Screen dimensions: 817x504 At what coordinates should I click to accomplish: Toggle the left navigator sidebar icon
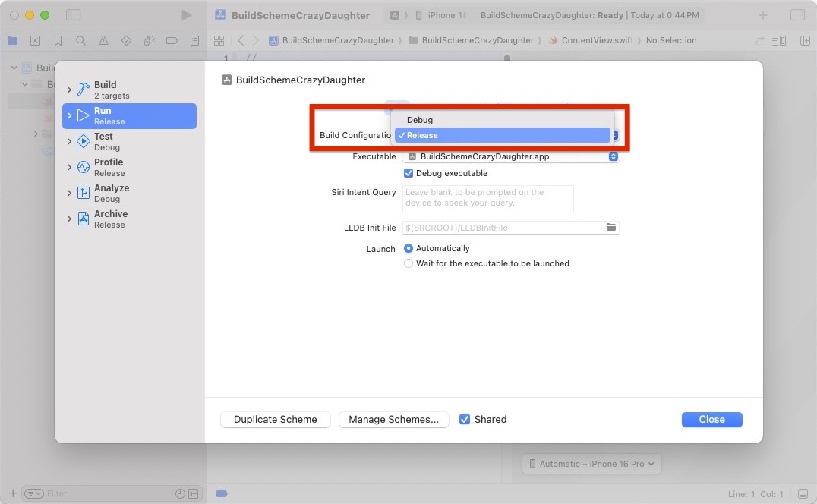click(73, 15)
